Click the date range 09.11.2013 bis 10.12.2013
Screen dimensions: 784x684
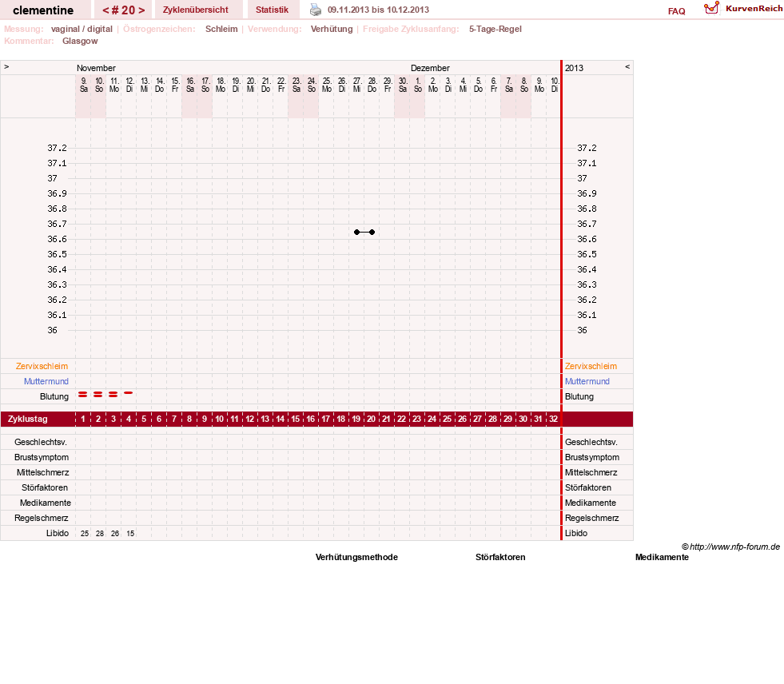tap(378, 10)
